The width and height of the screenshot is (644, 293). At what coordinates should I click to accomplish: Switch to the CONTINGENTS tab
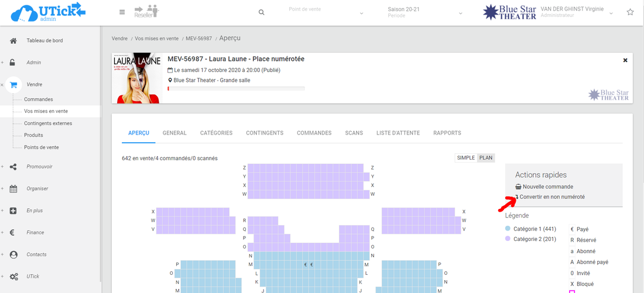pyautogui.click(x=265, y=133)
